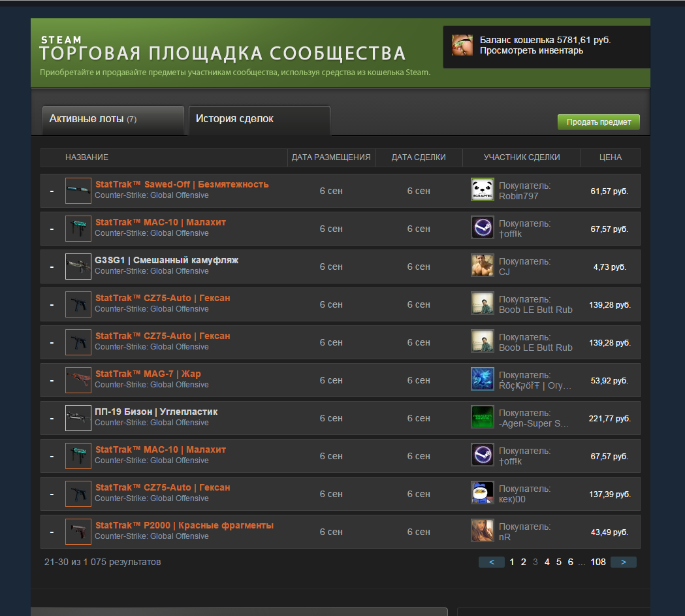Click the НАЗВАНИЕ column header
Screen dimensions: 685x616
click(87, 157)
